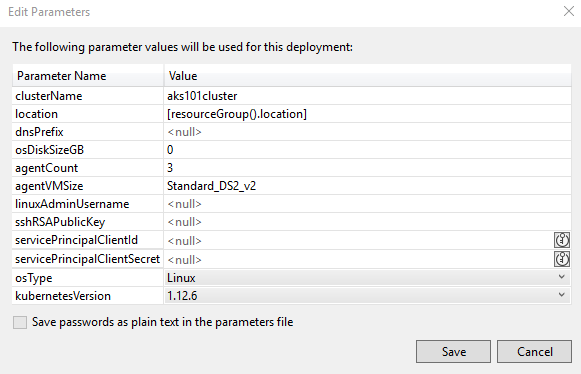The height and width of the screenshot is (374, 581).
Task: Select the agentCount parameter label
Action: click(46, 168)
